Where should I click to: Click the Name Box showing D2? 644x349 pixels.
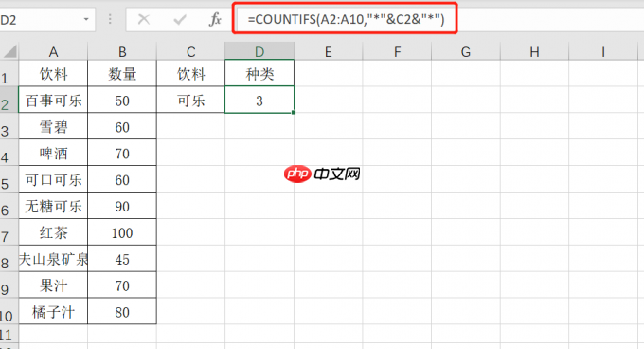pos(46,19)
